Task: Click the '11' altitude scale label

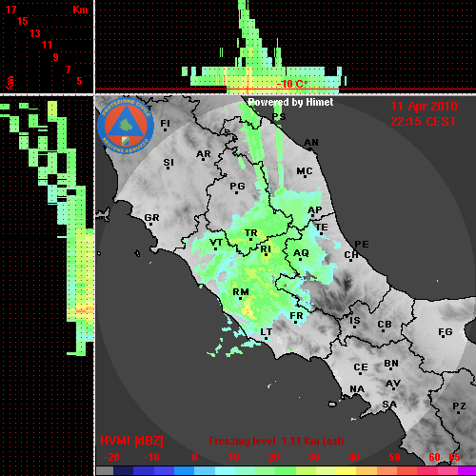Action: click(x=47, y=45)
